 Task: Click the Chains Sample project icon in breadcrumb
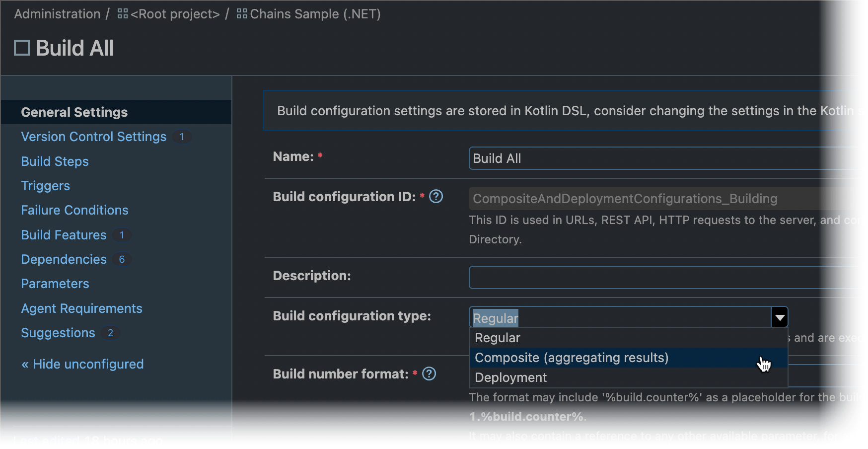click(x=242, y=14)
